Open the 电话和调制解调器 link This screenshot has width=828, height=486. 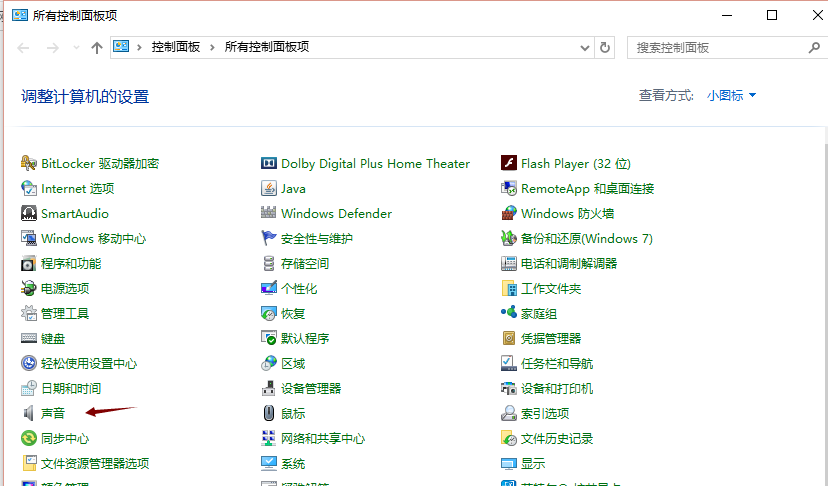click(569, 264)
